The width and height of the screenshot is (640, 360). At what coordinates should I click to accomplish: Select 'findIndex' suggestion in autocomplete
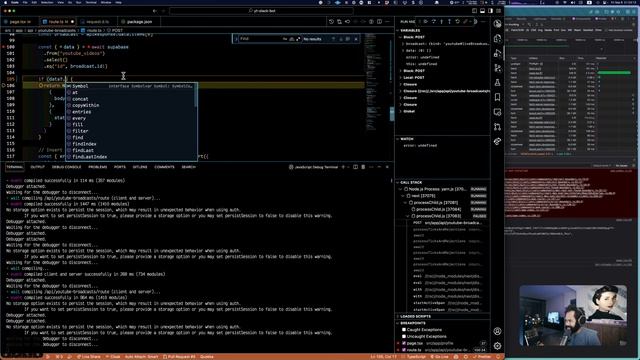[84, 144]
